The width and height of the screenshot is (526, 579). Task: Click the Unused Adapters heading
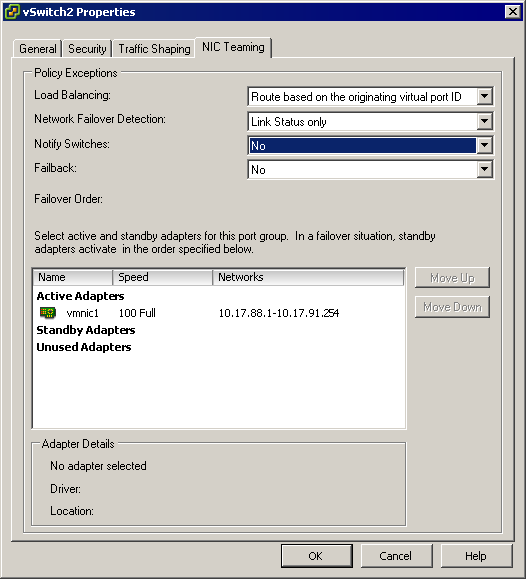coord(84,347)
